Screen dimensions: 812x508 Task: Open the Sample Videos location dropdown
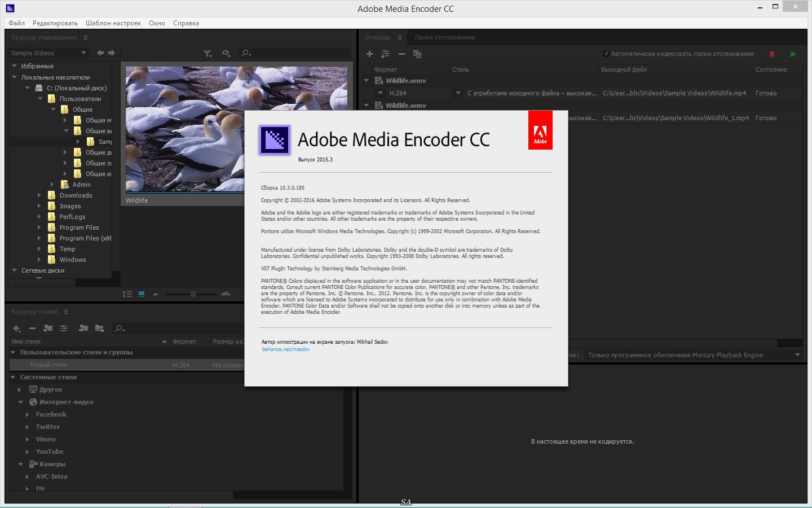(48, 53)
